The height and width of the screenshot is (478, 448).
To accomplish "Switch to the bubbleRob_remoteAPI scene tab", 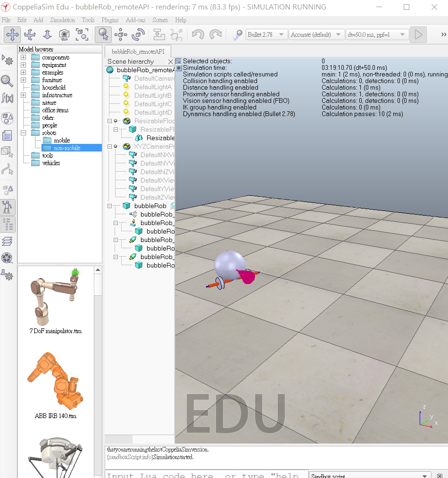I will tap(138, 52).
